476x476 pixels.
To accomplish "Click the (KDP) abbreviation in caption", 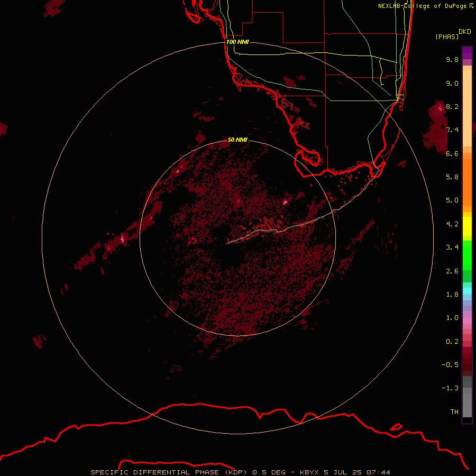I will [236, 472].
